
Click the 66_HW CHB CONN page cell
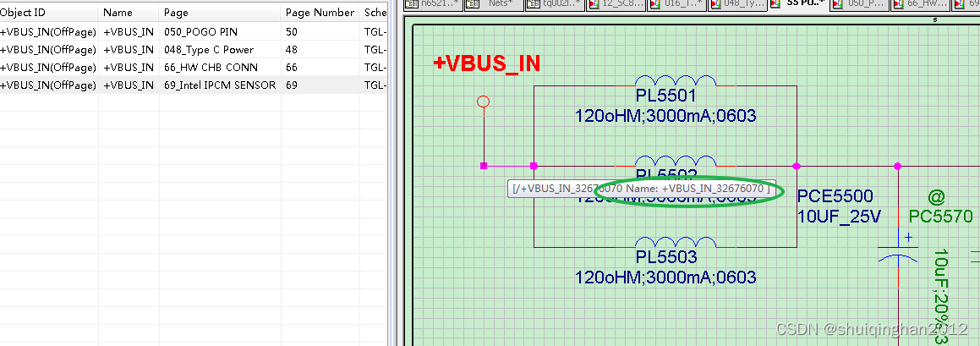coord(211,67)
